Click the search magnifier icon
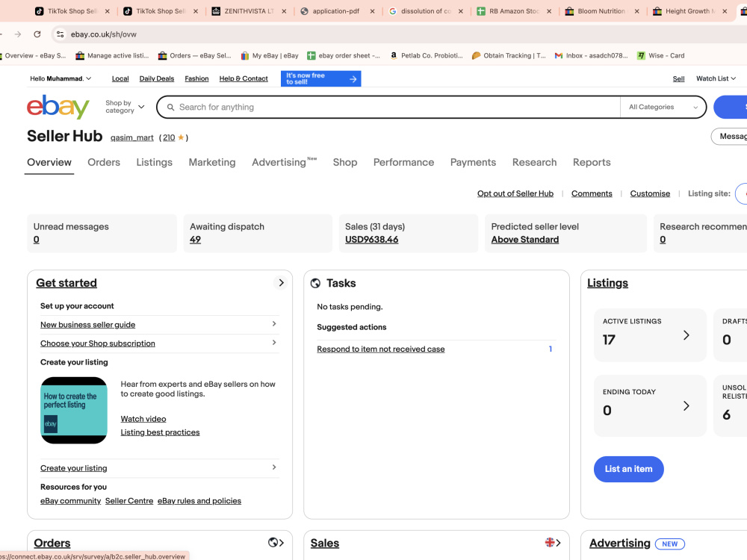This screenshot has width=747, height=560. click(x=170, y=107)
